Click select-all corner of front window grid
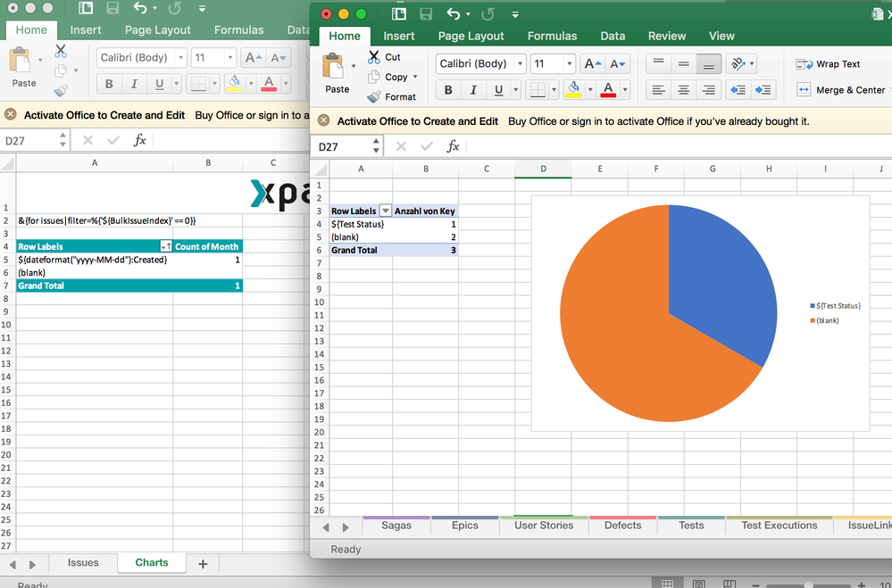This screenshot has height=588, width=892. click(x=321, y=169)
